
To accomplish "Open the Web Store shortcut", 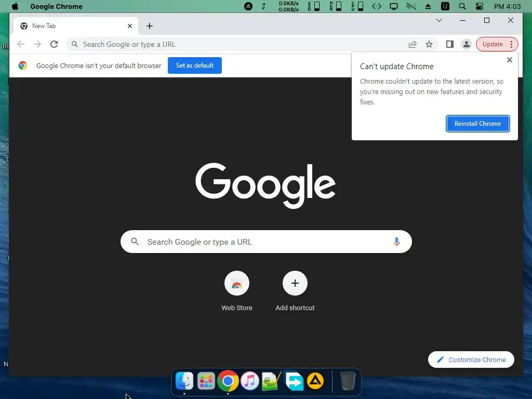I will [237, 291].
